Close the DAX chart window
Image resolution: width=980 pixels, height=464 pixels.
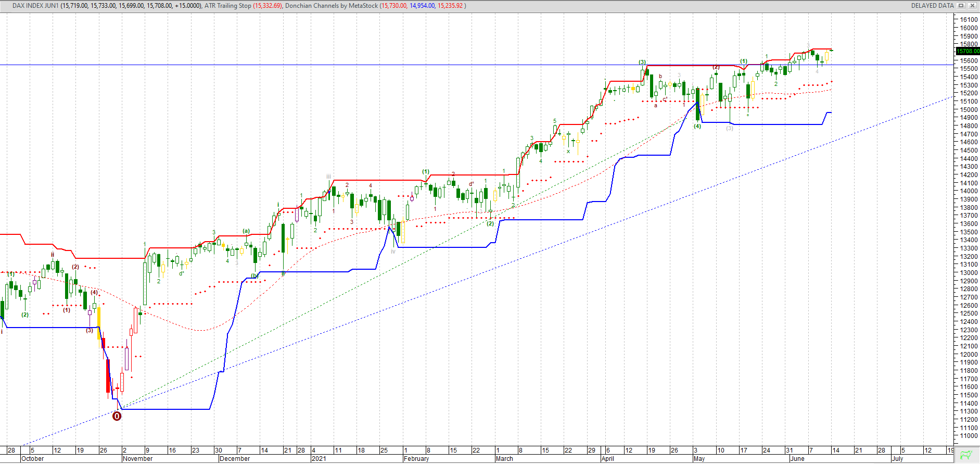pos(972,6)
